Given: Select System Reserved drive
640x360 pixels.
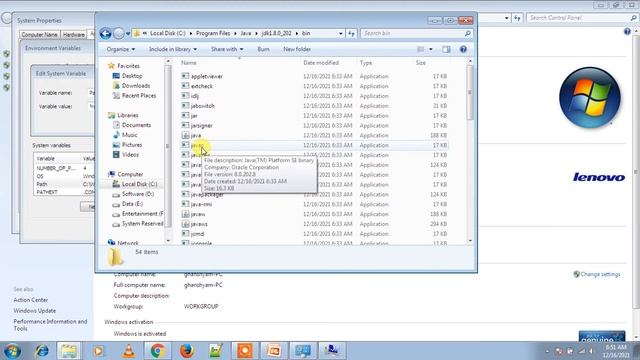Looking at the screenshot, I should tap(142, 224).
